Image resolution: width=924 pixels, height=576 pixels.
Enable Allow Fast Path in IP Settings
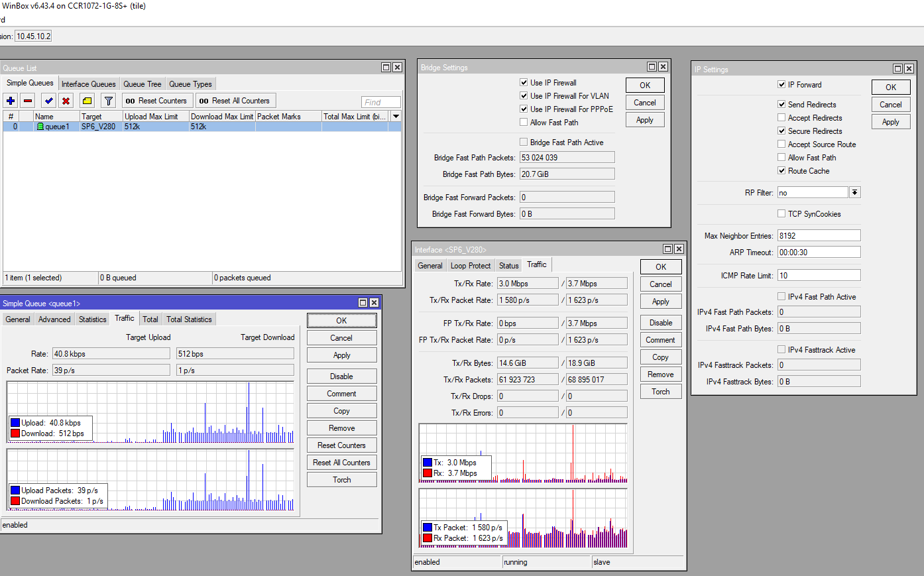click(781, 158)
